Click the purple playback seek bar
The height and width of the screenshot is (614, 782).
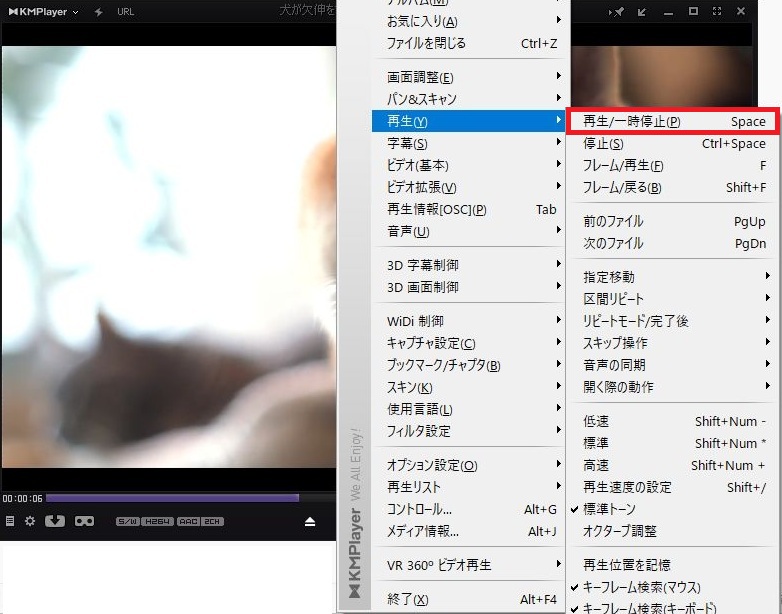[x=172, y=498]
